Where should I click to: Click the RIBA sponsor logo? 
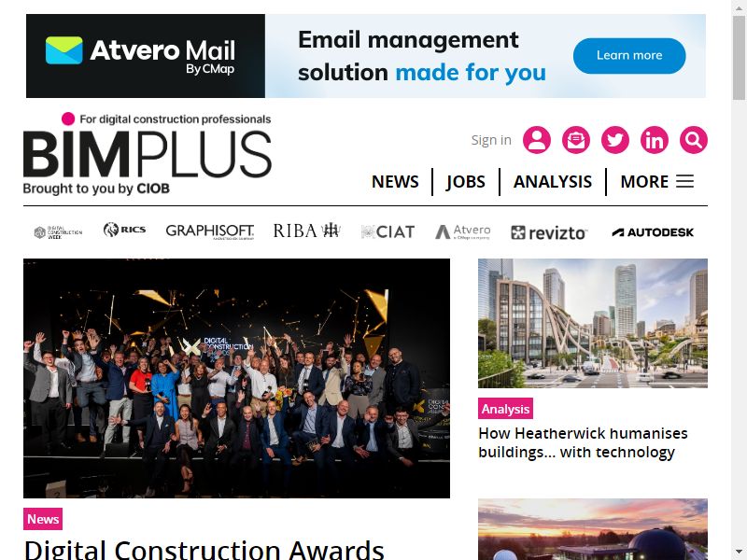(306, 231)
